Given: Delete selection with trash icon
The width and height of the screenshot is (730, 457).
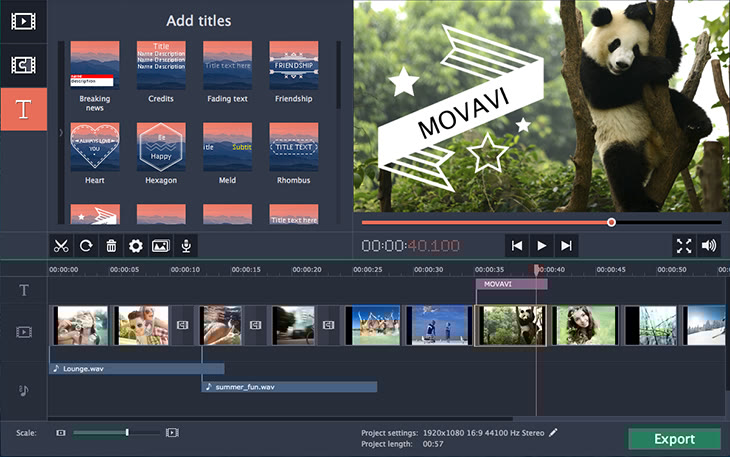Looking at the screenshot, I should pyautogui.click(x=111, y=245).
